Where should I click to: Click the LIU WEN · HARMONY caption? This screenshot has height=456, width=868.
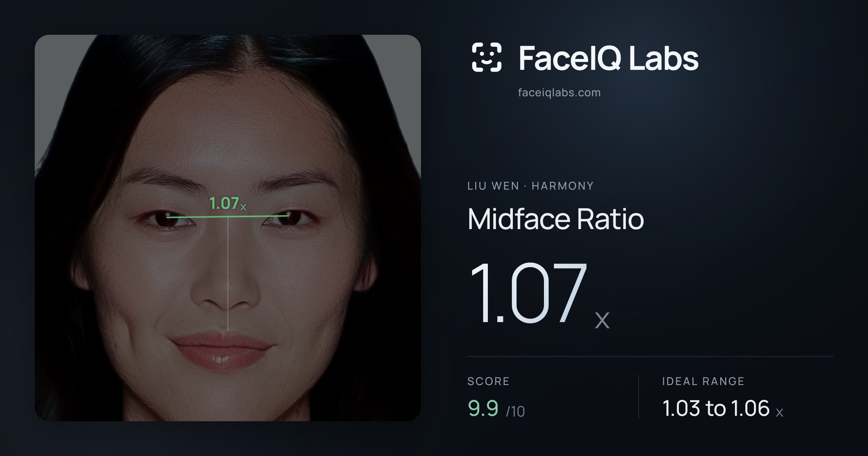pos(530,186)
